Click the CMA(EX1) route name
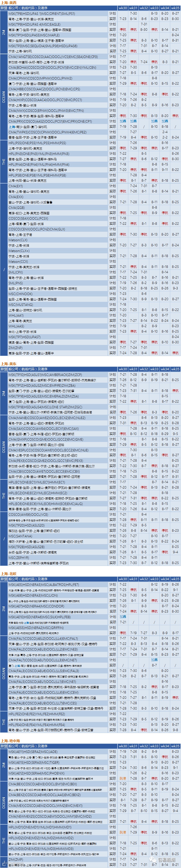 tap(16, 186)
